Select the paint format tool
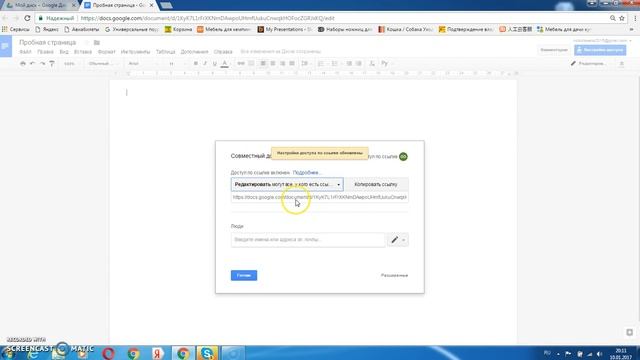The image size is (640, 360). pyautogui.click(x=52, y=64)
